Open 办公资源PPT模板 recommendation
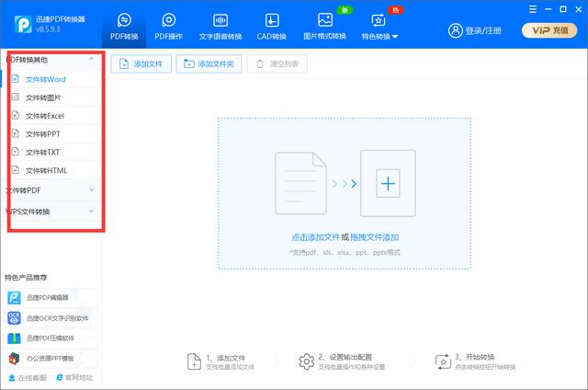The width and height of the screenshot is (588, 390). (x=51, y=359)
